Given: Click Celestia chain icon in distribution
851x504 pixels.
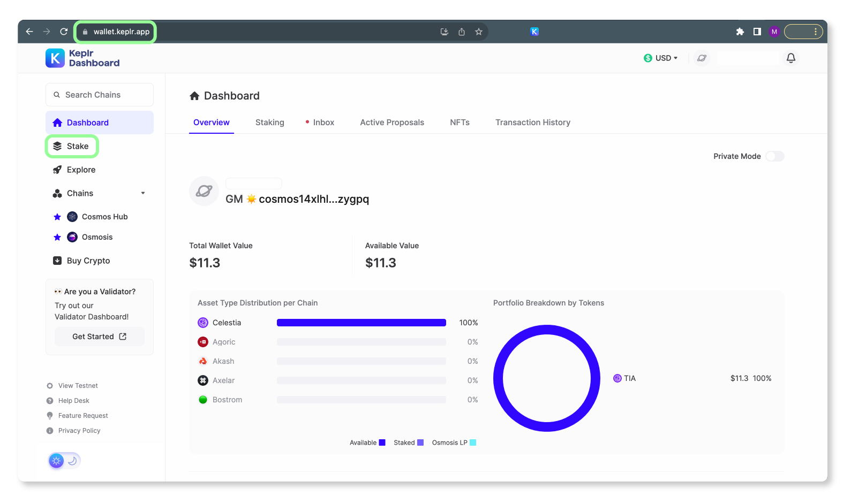Looking at the screenshot, I should coord(203,323).
